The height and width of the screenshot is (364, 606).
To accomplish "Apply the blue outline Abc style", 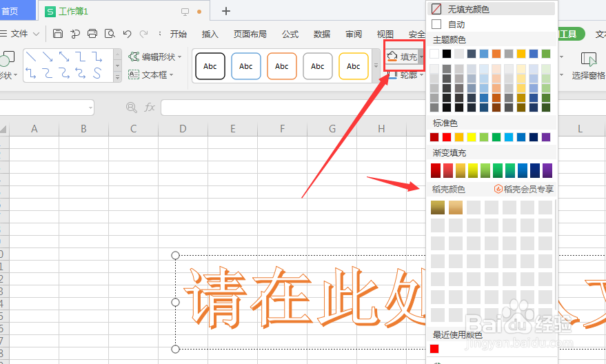I will (246, 66).
